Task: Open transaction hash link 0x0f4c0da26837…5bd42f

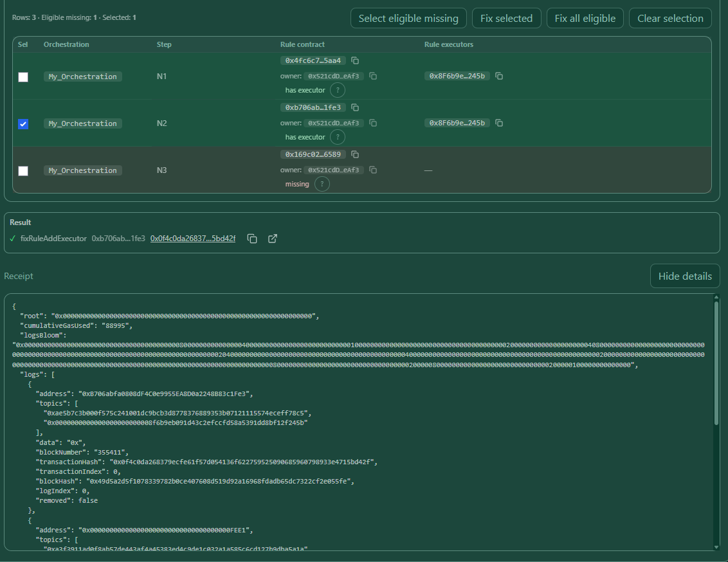Action: [193, 239]
